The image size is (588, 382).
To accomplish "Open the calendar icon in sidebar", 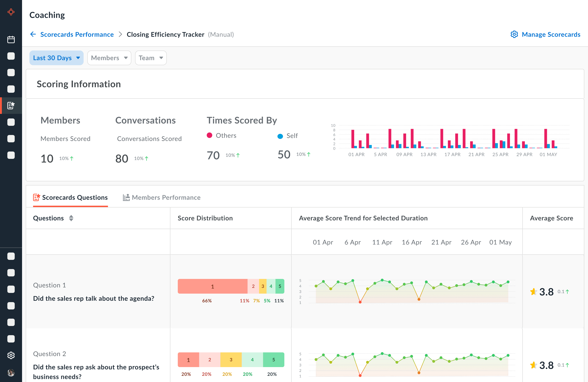I will click(x=11, y=39).
